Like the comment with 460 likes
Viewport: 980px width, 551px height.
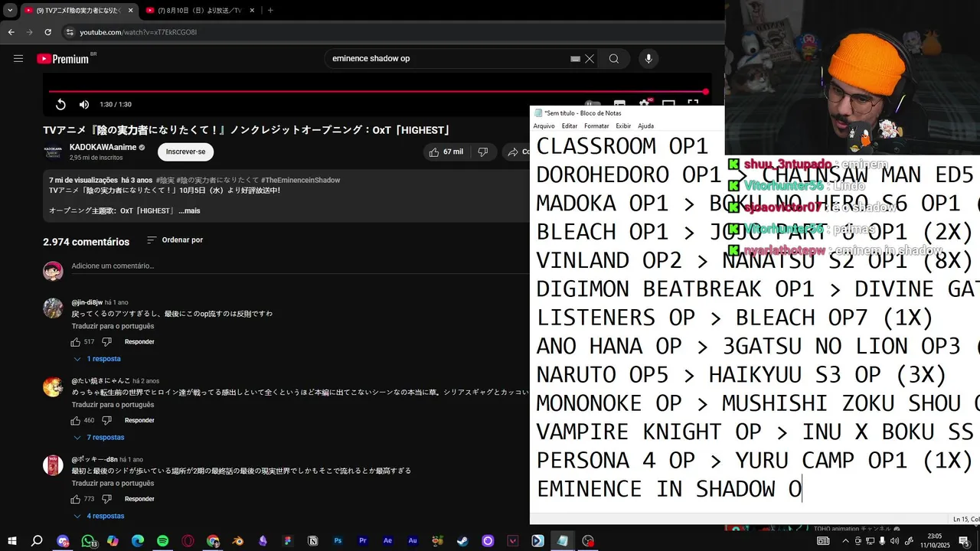[76, 420]
